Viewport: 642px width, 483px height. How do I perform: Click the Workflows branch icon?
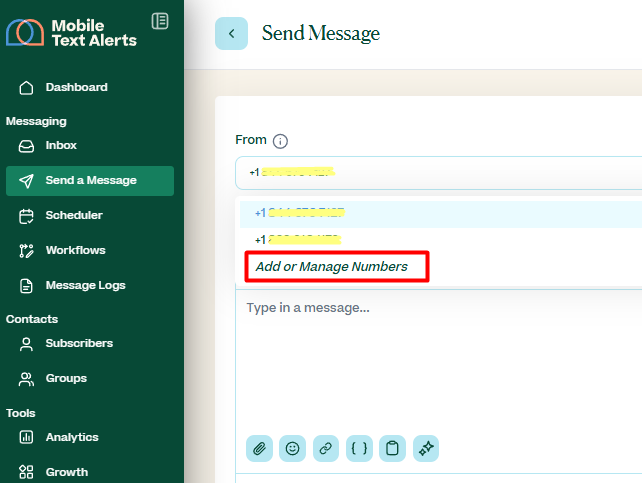point(26,251)
